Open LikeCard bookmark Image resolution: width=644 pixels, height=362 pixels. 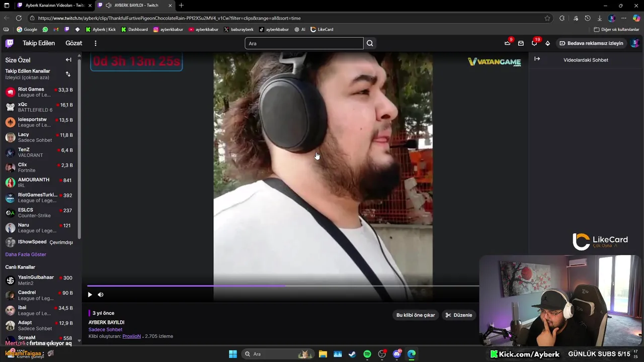[x=322, y=30]
